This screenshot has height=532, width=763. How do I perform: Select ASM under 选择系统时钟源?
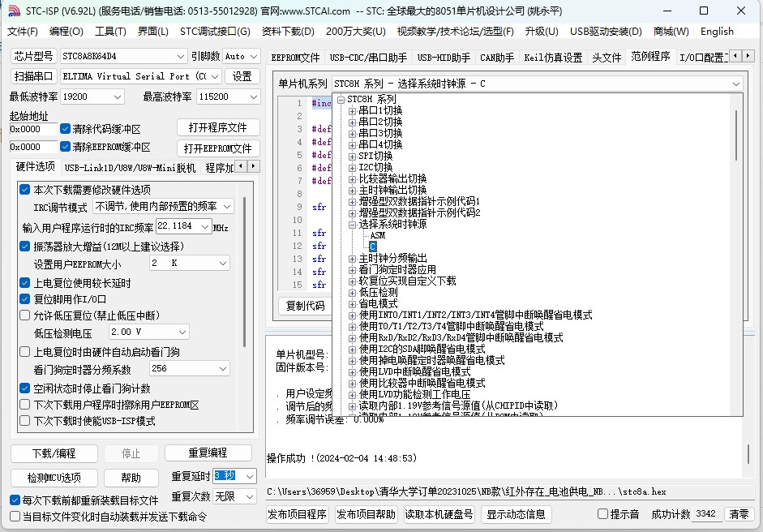click(378, 235)
